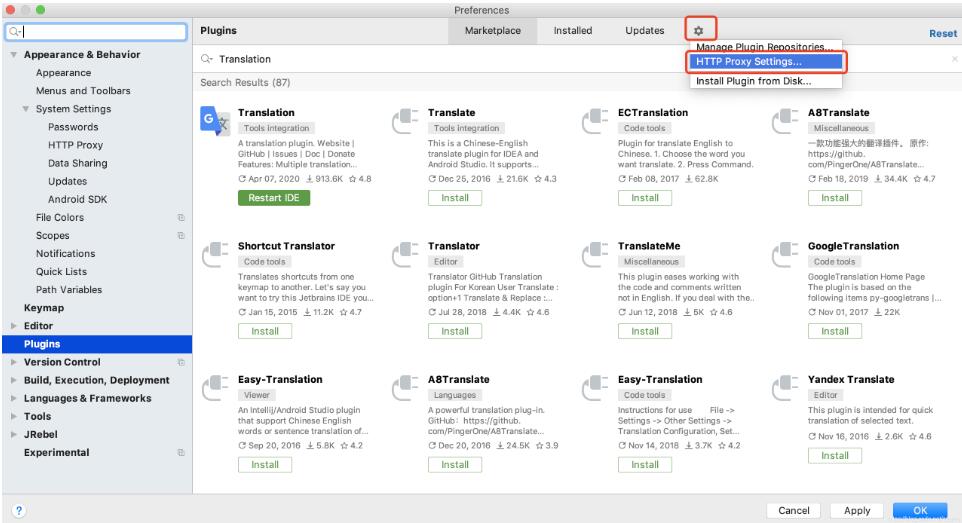Collapse the System Settings tree node

pos(26,109)
